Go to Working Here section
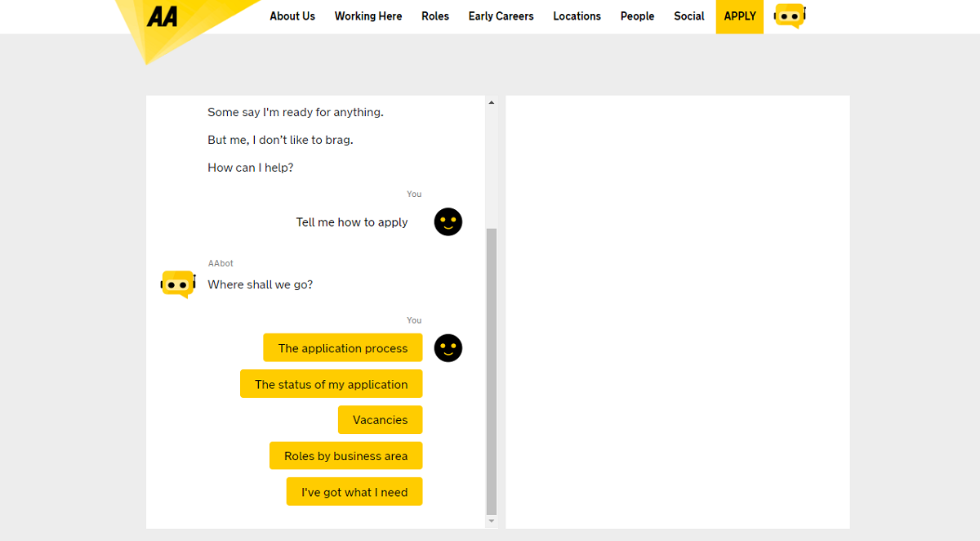This screenshot has width=980, height=541. (368, 16)
